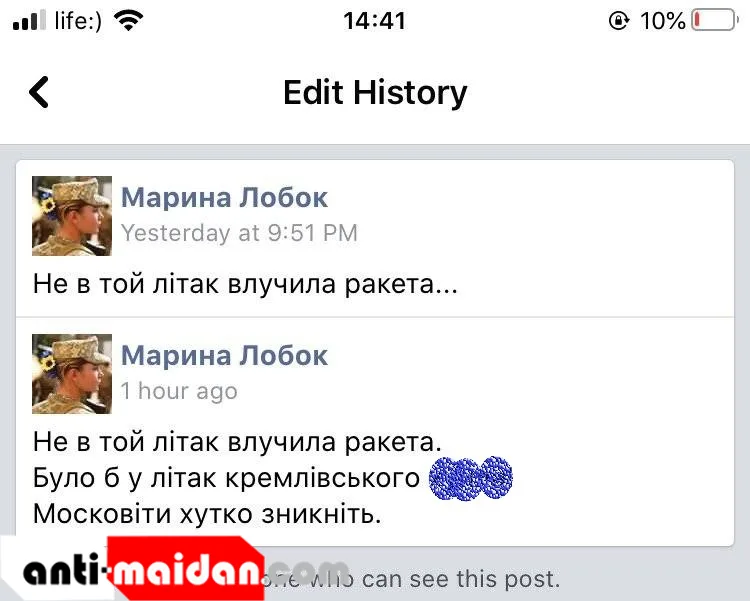Open Марина Лобок name in second entry
Screen dimensions: 750x601
click(x=224, y=356)
